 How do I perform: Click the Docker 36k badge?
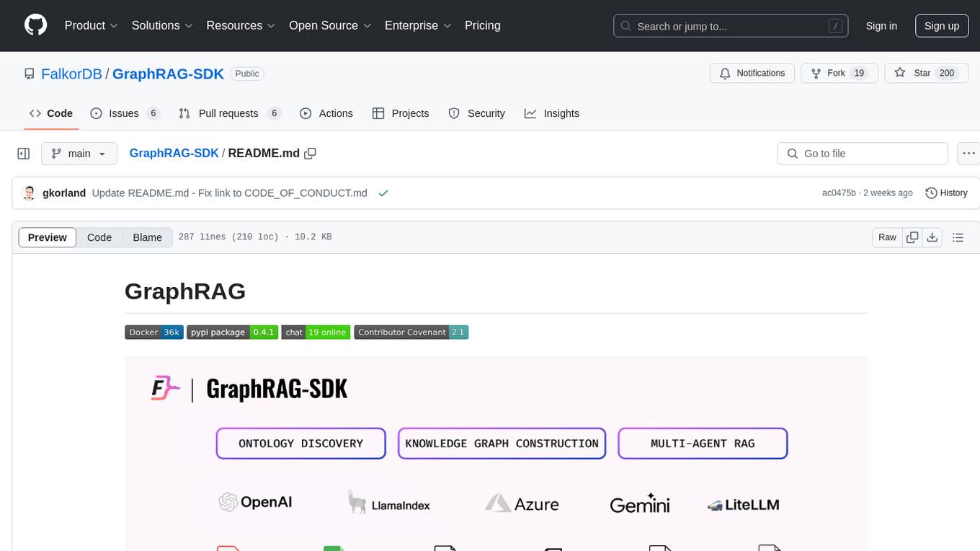(x=154, y=332)
